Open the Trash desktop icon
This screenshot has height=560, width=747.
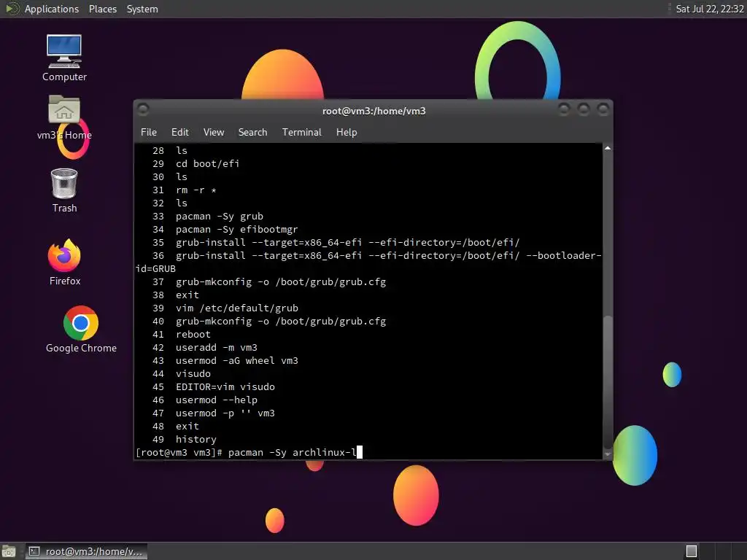pyautogui.click(x=64, y=190)
